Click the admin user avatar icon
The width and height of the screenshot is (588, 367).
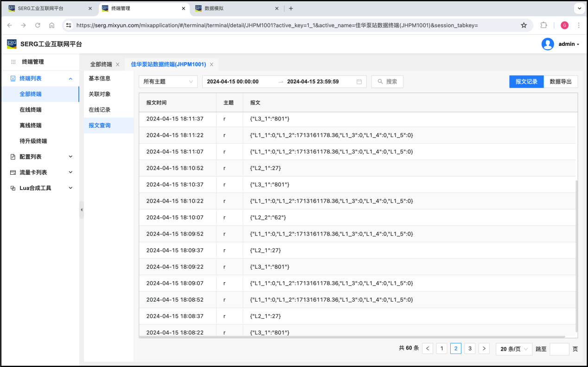tap(548, 44)
